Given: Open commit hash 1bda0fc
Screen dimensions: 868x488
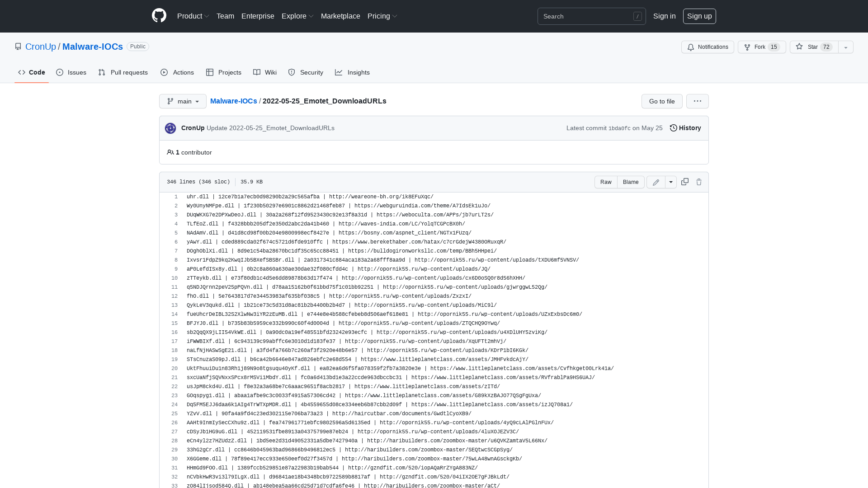Looking at the screenshot, I should [619, 128].
